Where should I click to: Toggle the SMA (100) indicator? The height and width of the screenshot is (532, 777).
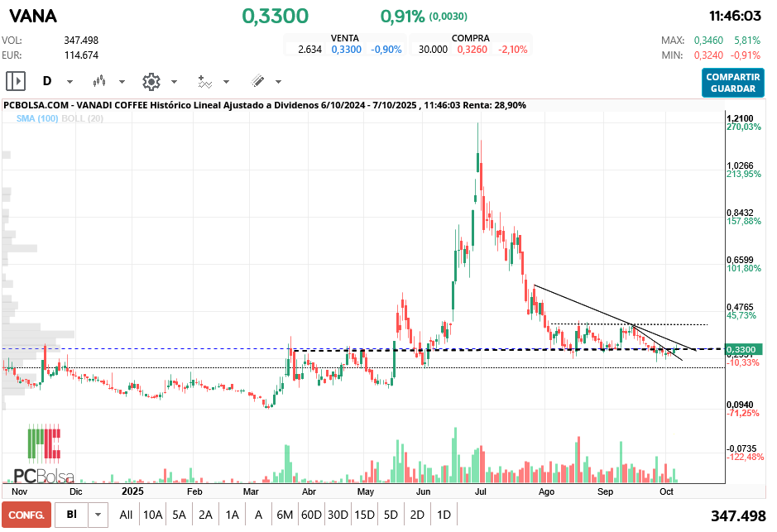click(x=36, y=119)
